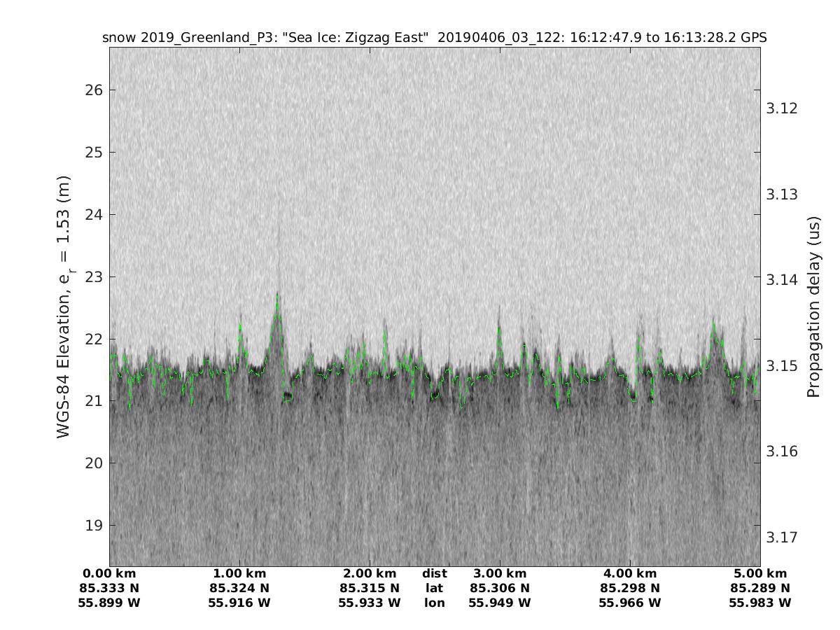
Task: Click the 19 tick on elevation axis
Action: tap(94, 525)
